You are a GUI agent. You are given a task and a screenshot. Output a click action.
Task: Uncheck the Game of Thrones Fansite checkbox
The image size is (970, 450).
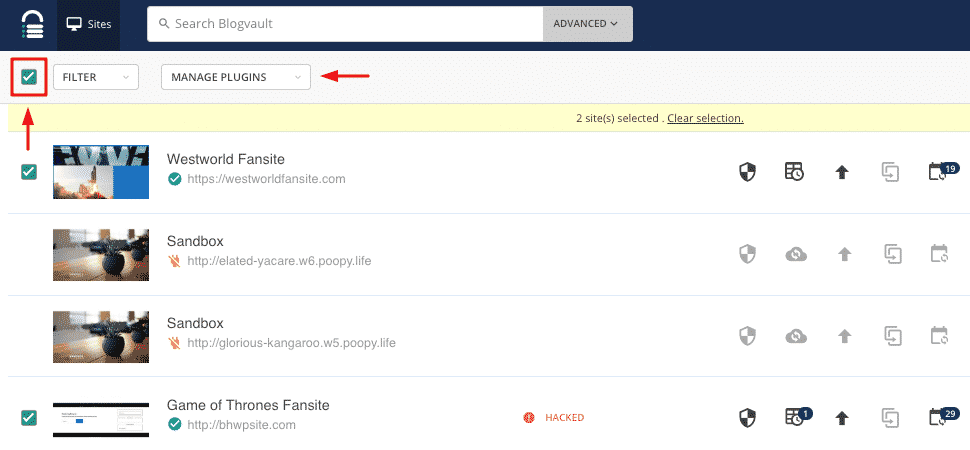(29, 417)
